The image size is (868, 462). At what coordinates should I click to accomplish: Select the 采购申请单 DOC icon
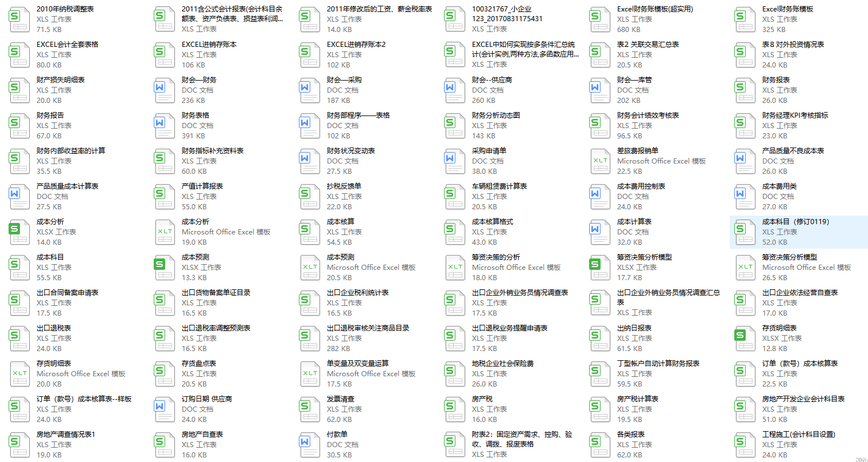(455, 161)
